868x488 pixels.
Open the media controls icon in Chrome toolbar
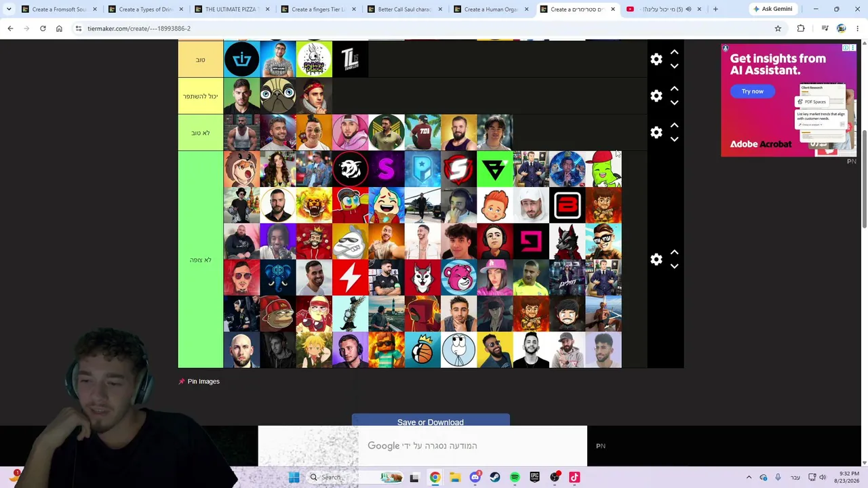click(825, 28)
